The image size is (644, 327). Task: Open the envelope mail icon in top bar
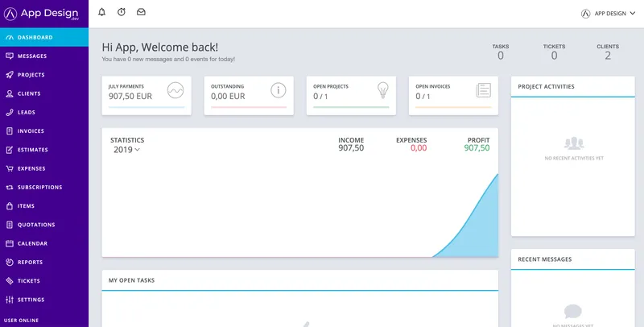click(x=141, y=12)
